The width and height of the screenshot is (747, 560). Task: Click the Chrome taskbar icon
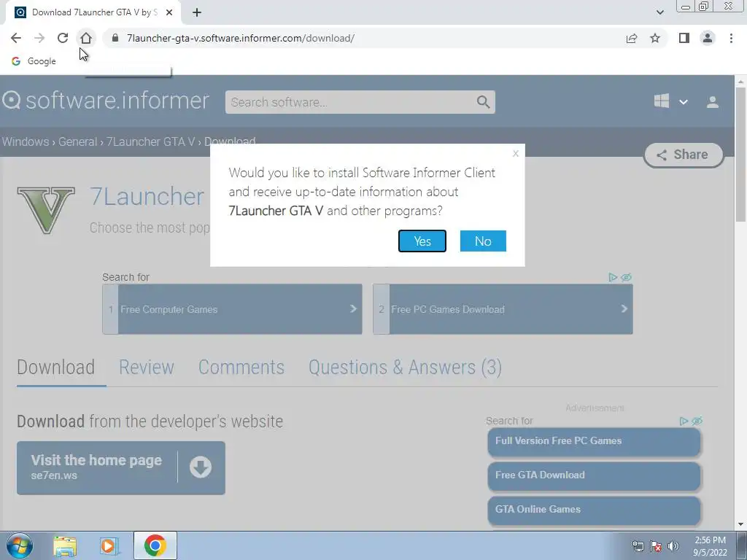coord(155,545)
